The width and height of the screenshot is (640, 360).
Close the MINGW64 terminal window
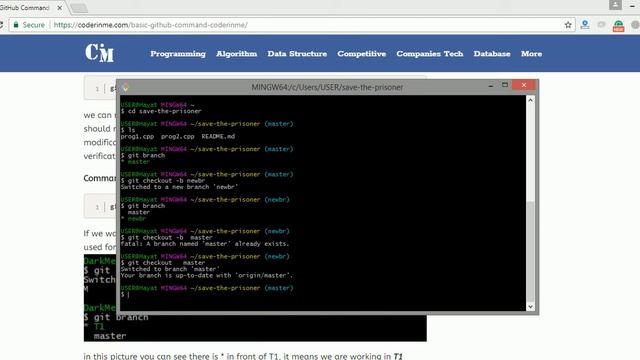(x=524, y=85)
